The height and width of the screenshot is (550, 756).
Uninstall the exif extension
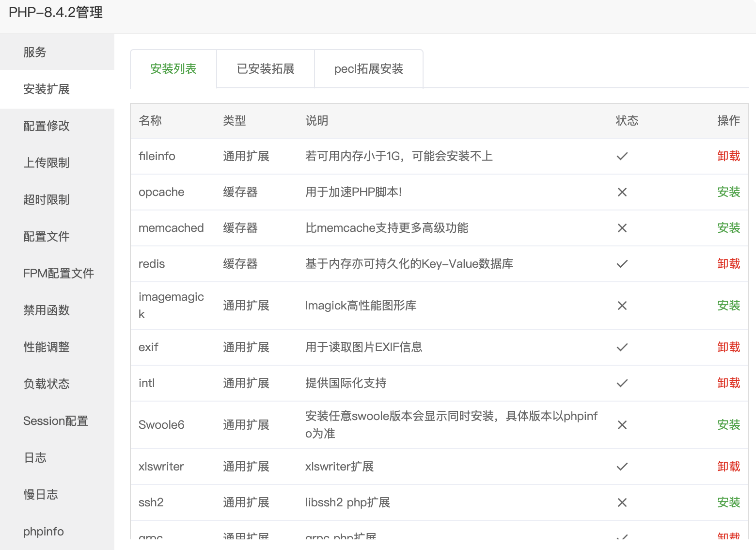(729, 347)
